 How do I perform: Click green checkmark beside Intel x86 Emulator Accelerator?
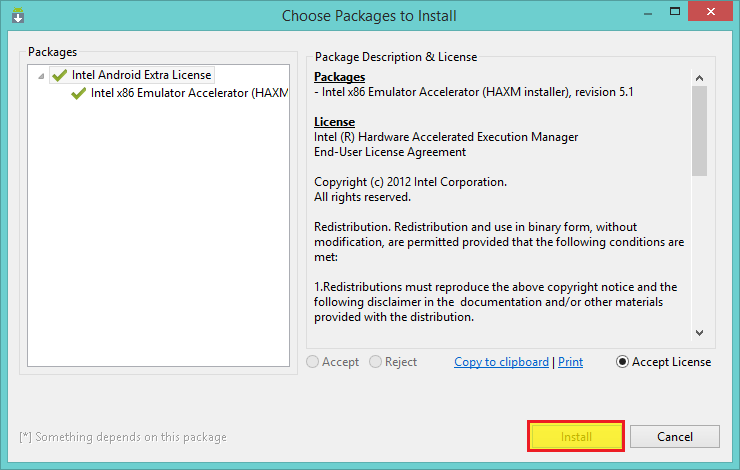click(x=78, y=93)
